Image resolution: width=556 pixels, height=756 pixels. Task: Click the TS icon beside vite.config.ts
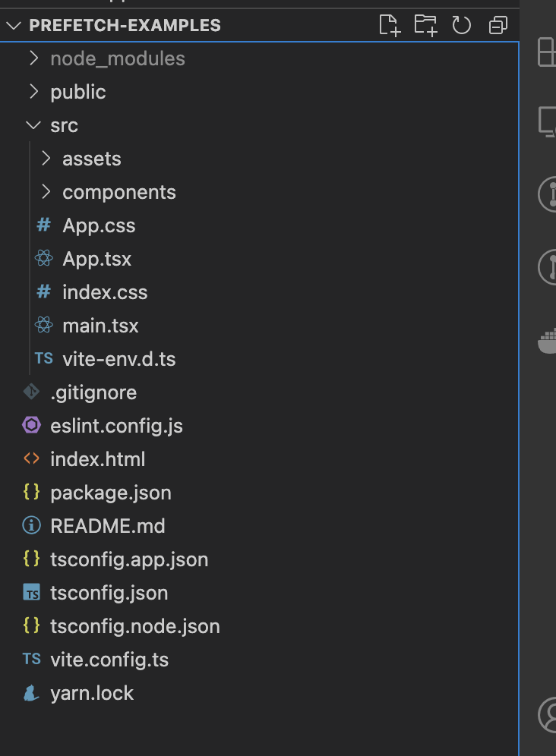(31, 659)
